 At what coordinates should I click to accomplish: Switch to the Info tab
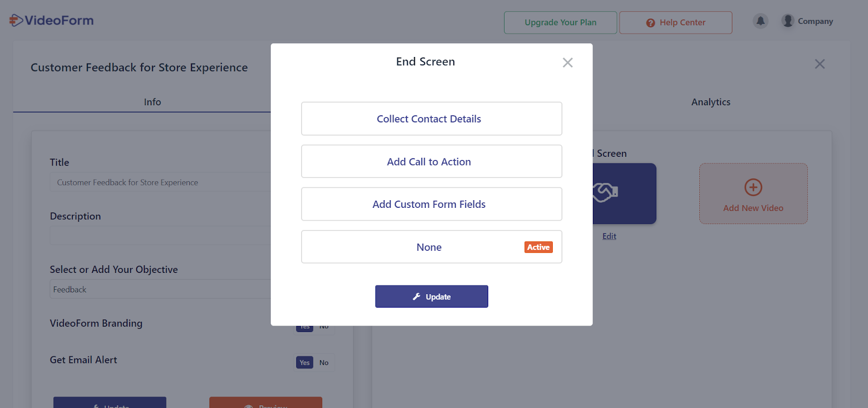(x=152, y=102)
